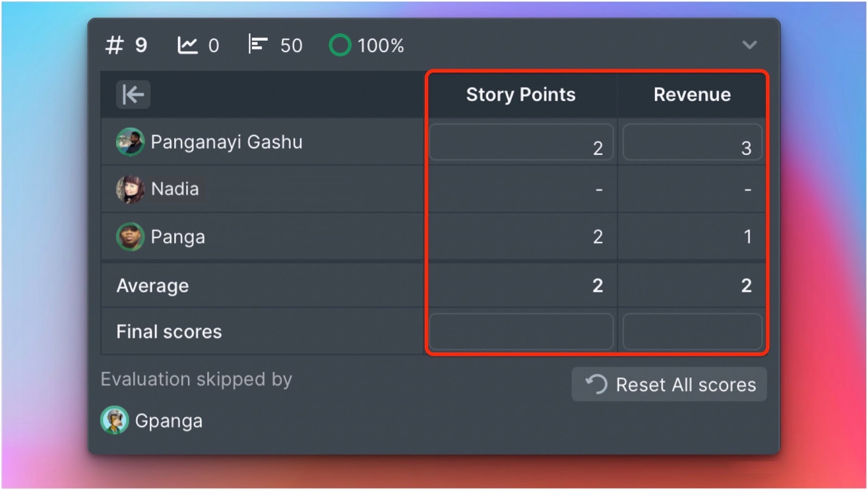Click the hash issue number icon

114,46
